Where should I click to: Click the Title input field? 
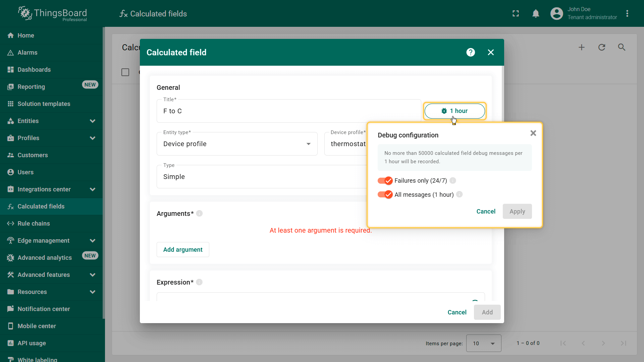[x=288, y=111]
